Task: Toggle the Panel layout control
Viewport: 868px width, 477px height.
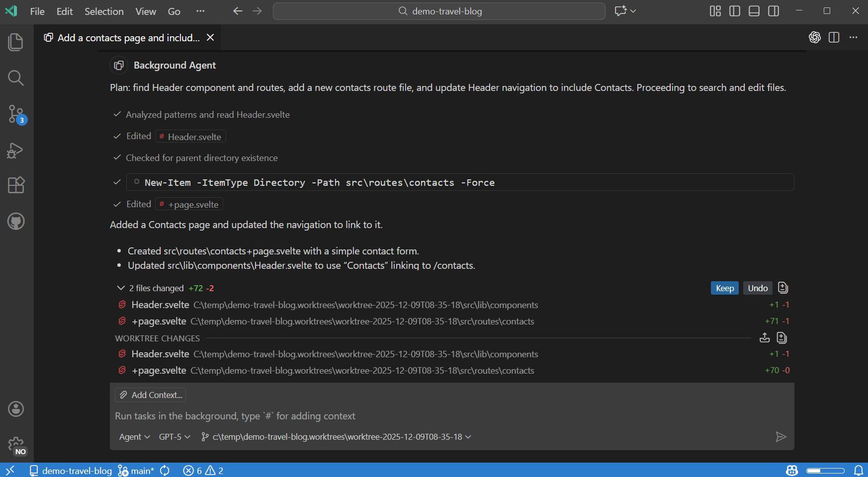Action: (x=754, y=10)
